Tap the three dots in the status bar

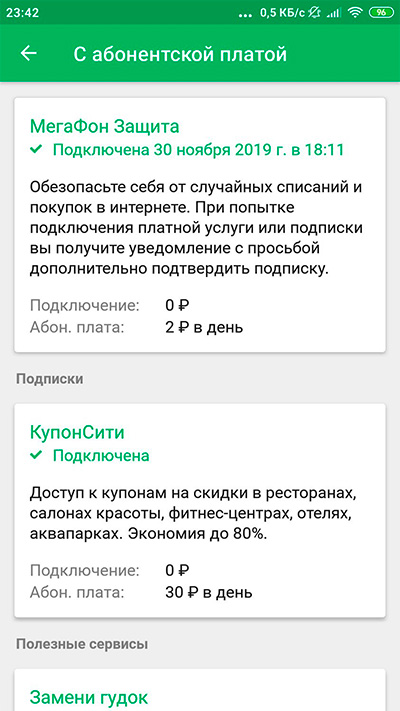247,14
